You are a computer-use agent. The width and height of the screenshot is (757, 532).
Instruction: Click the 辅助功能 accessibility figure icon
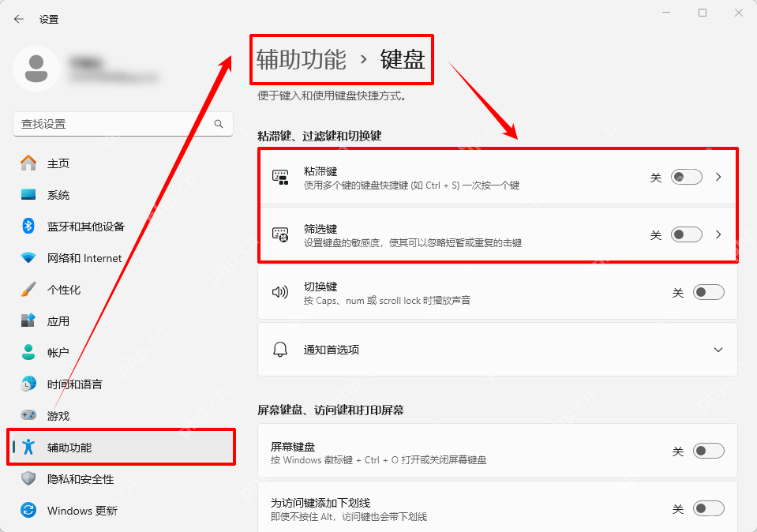click(28, 447)
